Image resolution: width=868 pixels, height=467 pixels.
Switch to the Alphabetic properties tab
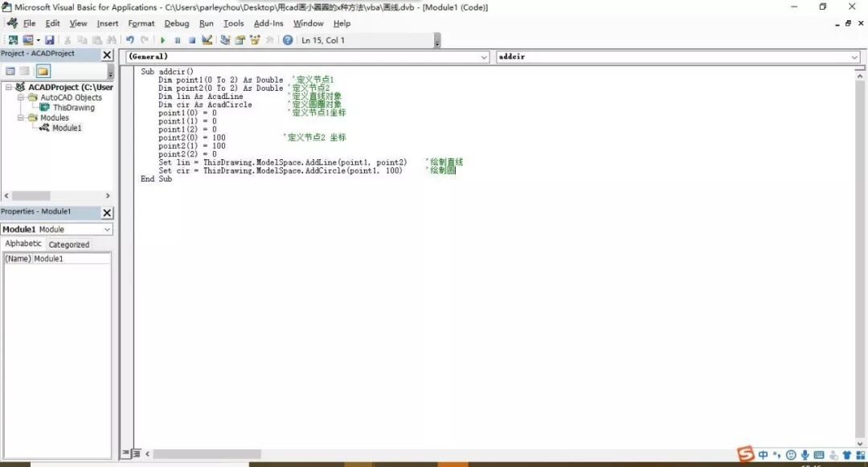[x=23, y=244]
